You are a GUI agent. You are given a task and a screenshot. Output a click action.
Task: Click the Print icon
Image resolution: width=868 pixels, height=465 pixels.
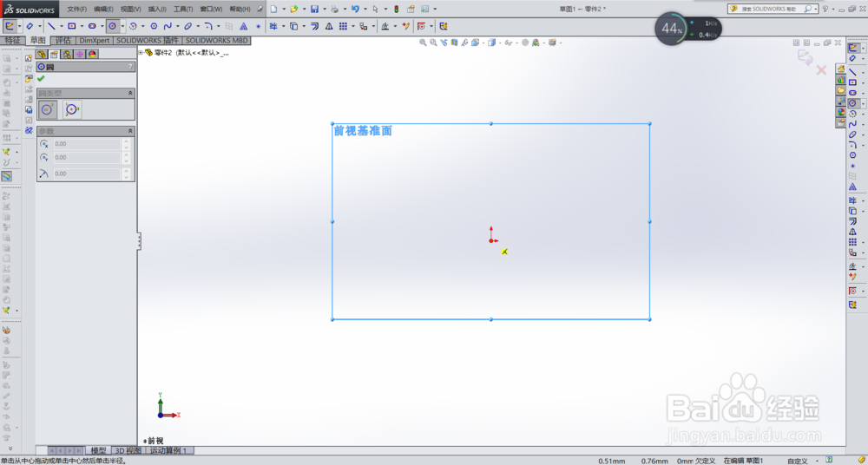(334, 9)
